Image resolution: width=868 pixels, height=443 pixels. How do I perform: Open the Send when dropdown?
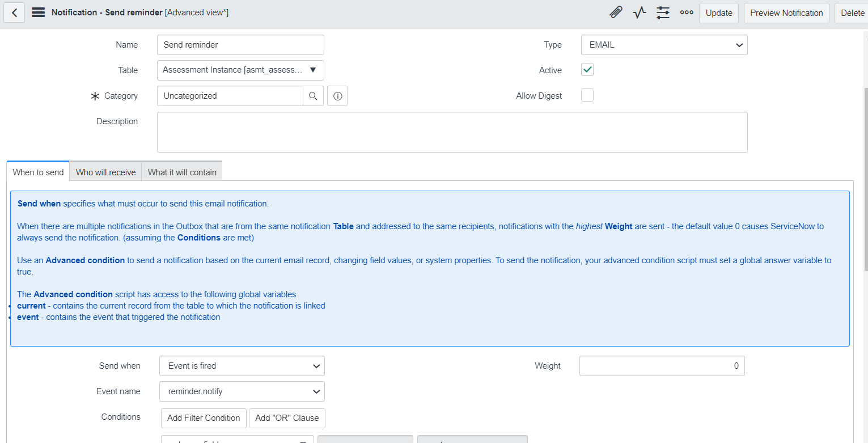tap(242, 366)
